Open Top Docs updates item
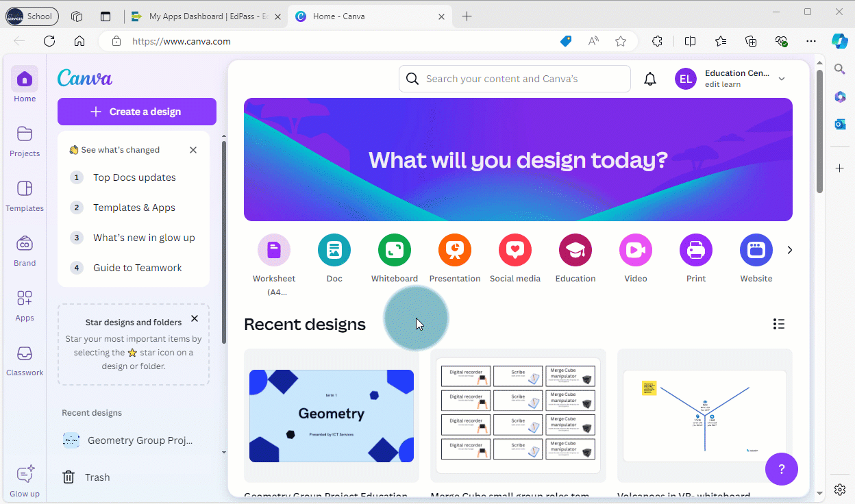The height and width of the screenshot is (504, 855). click(x=134, y=177)
